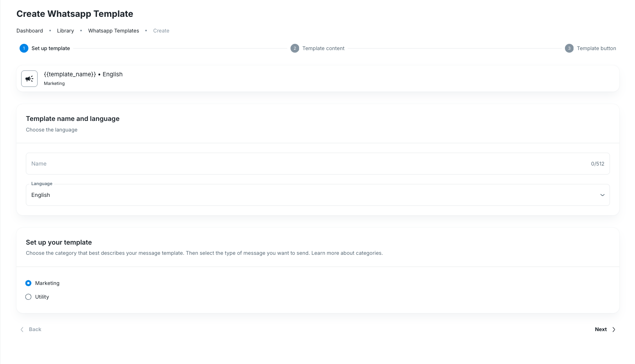635x364 pixels.
Task: Navigate to Whatsapp Templates breadcrumb
Action: 114,31
